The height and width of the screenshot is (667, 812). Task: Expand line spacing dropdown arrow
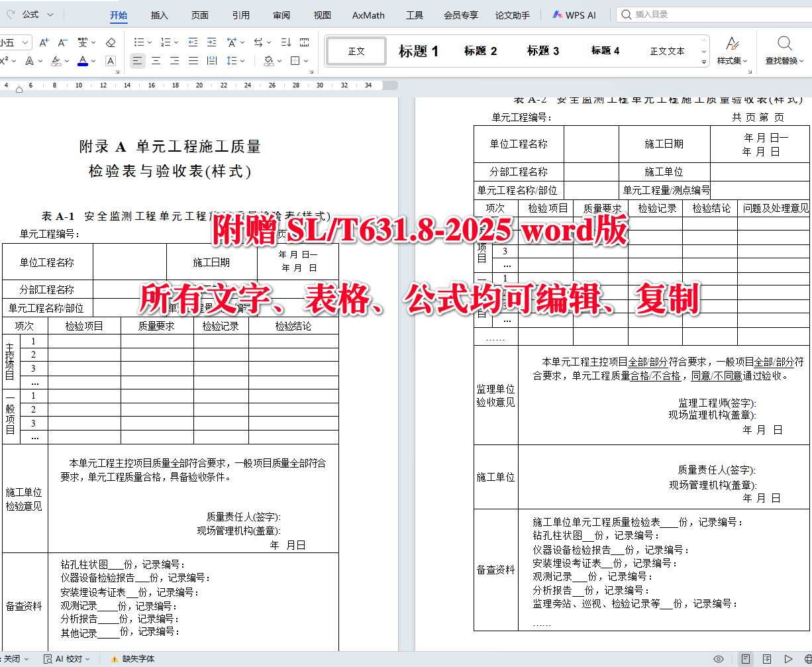pyautogui.click(x=242, y=61)
